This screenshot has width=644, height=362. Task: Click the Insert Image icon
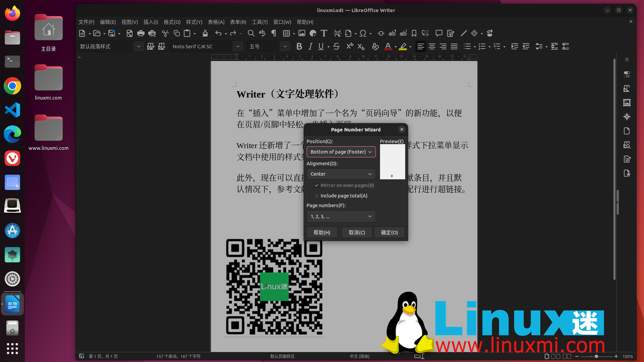click(302, 33)
